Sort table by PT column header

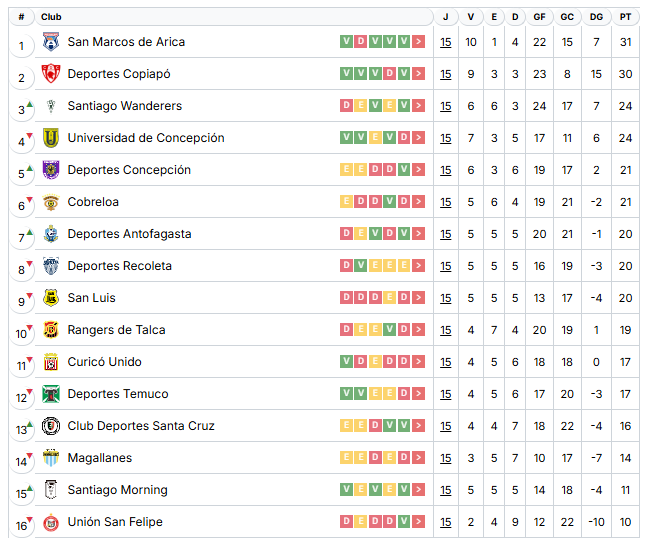click(x=625, y=17)
